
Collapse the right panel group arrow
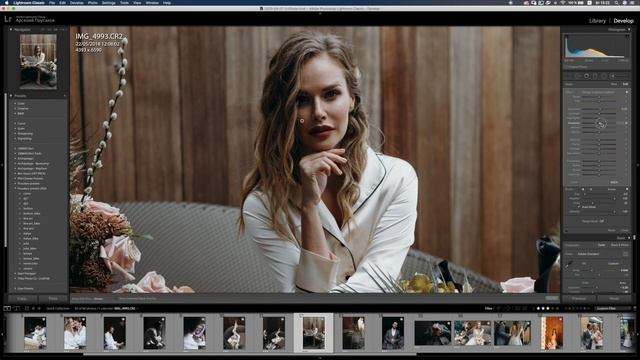pos(638,165)
